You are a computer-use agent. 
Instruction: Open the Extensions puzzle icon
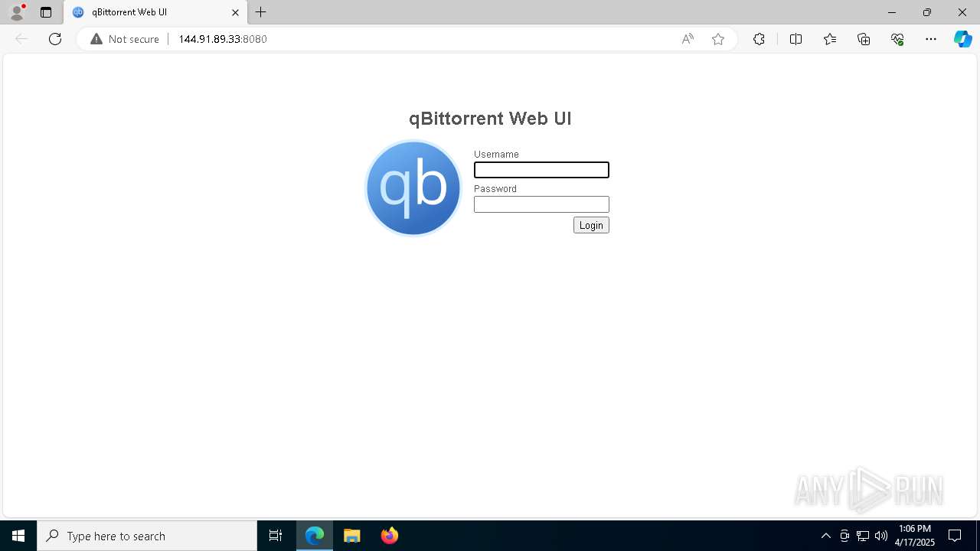(759, 39)
